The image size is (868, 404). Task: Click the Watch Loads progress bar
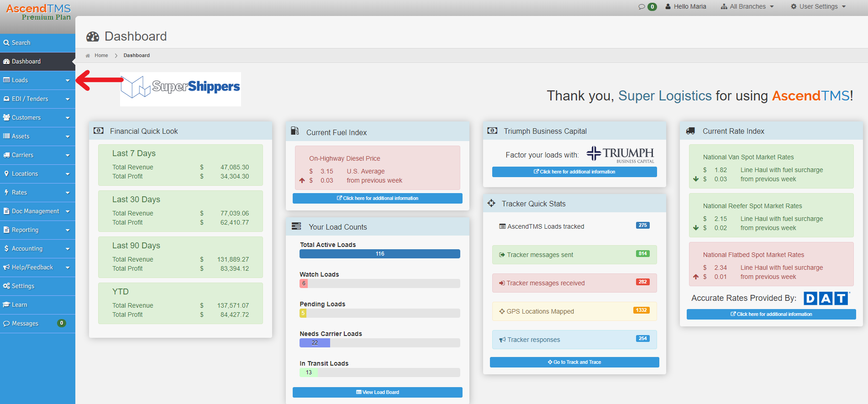(380, 283)
